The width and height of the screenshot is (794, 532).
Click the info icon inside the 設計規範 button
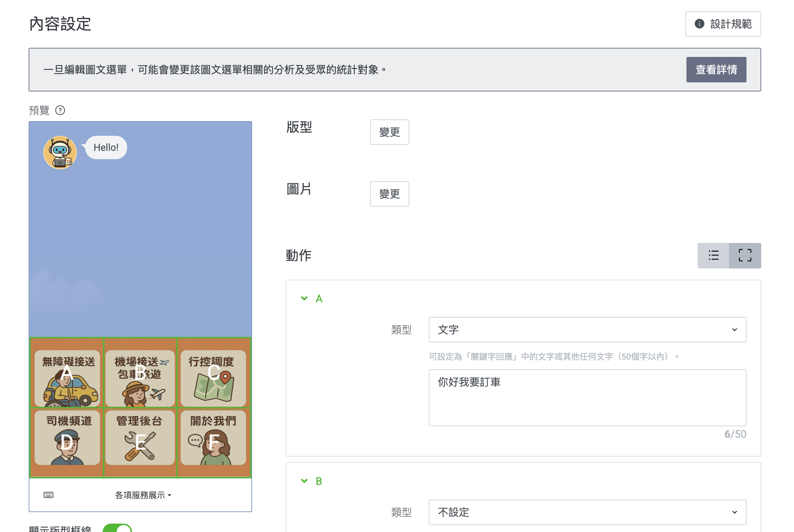pos(699,24)
